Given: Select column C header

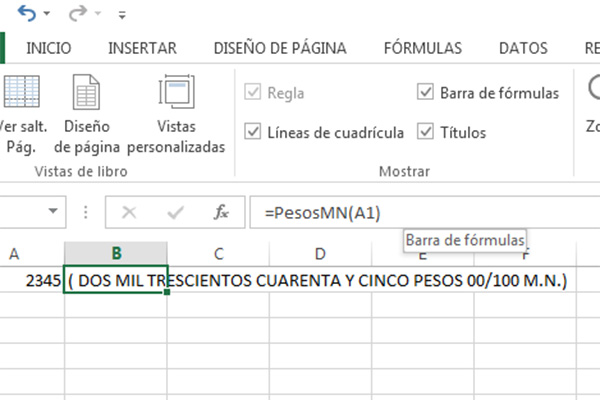Looking at the screenshot, I should pos(218,254).
